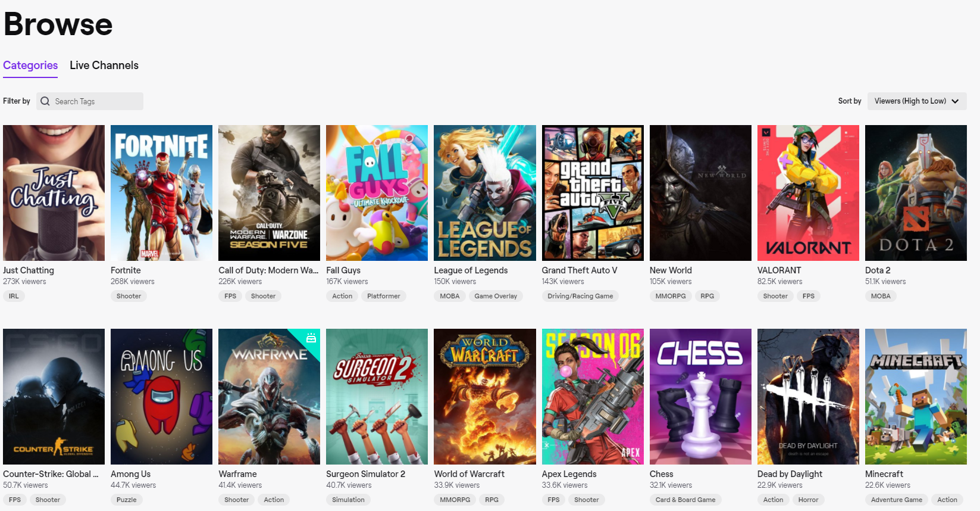Select the Categories tab
The image size is (980, 511).
coord(30,66)
